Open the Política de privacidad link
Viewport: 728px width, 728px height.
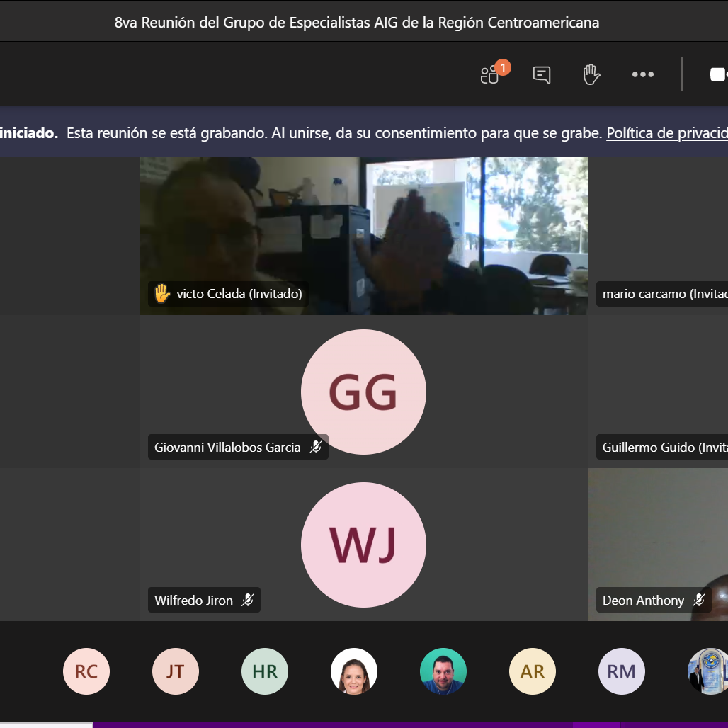coord(666,133)
